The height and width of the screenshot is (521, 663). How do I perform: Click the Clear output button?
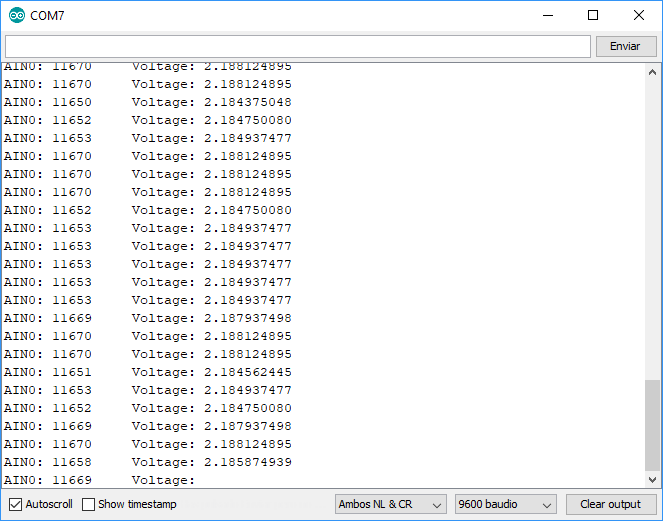[610, 504]
